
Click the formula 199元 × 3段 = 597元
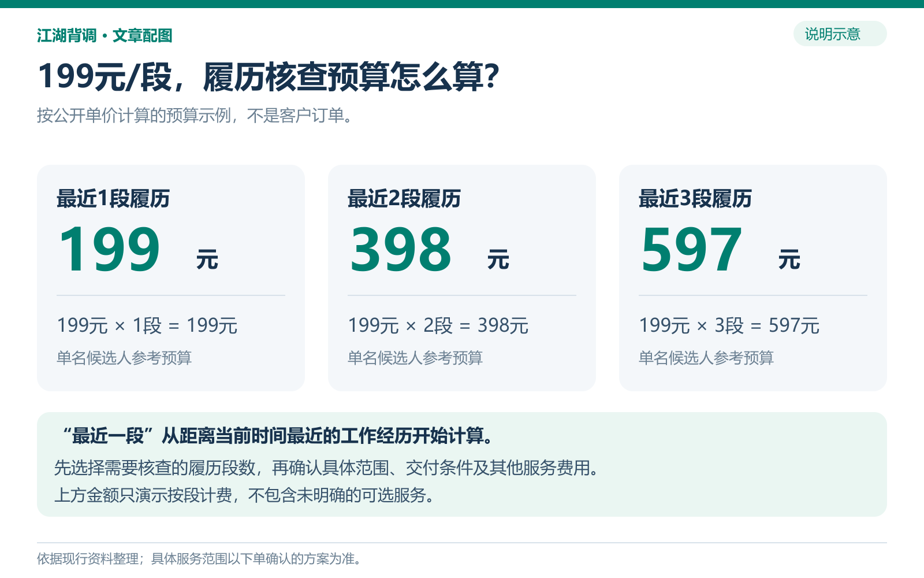click(729, 326)
